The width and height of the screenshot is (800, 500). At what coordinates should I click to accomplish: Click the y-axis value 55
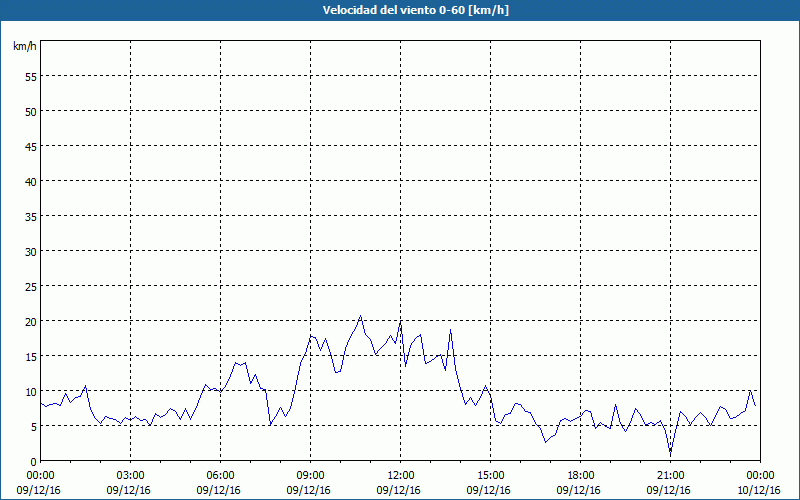tap(31, 77)
